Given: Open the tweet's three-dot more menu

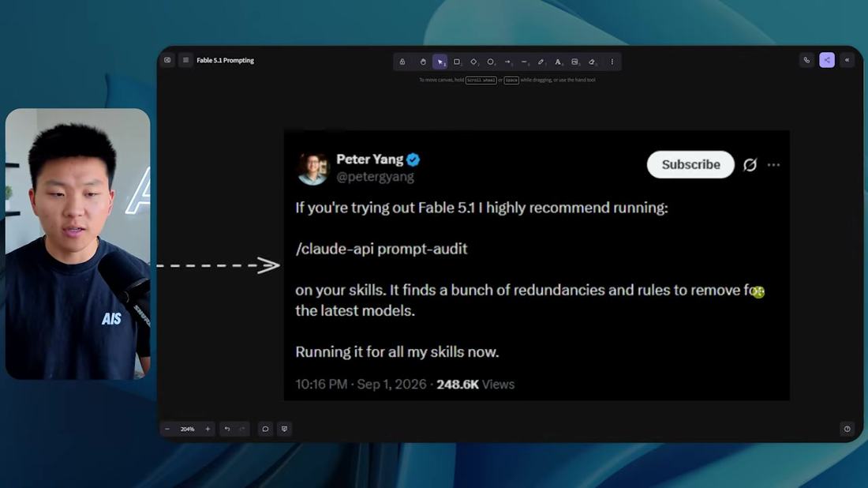Looking at the screenshot, I should click(x=773, y=165).
